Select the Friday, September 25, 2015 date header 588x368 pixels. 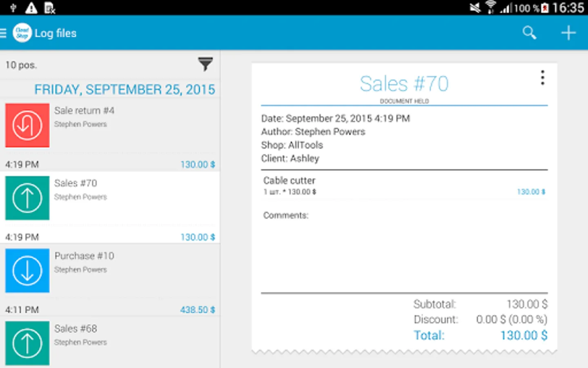tap(125, 90)
